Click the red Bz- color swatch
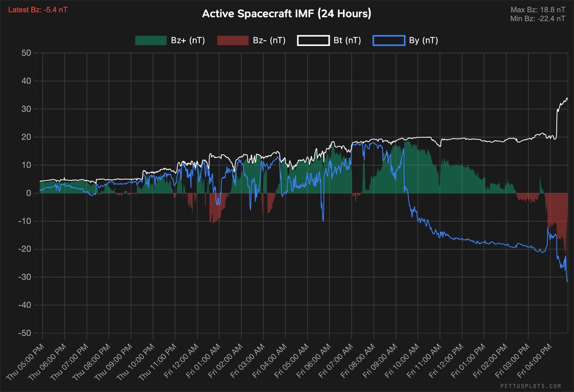574x392 pixels. point(232,41)
